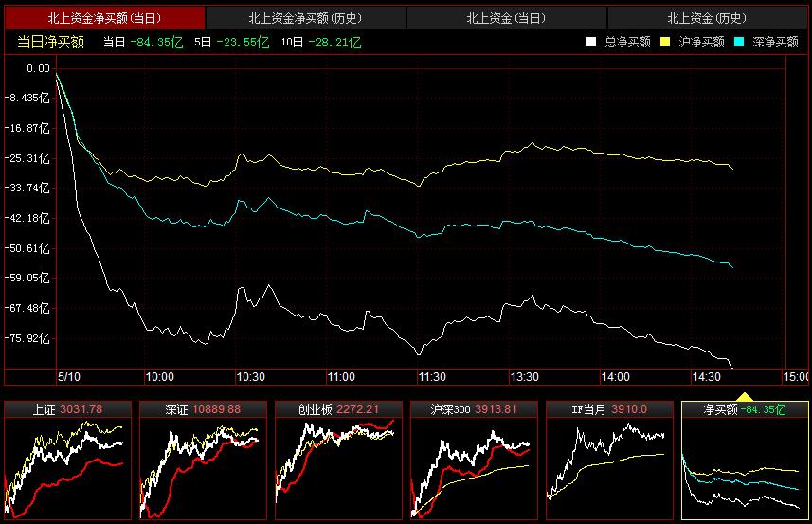812x524 pixels.
Task: Click the 14:00 time axis label
Action: tap(615, 377)
